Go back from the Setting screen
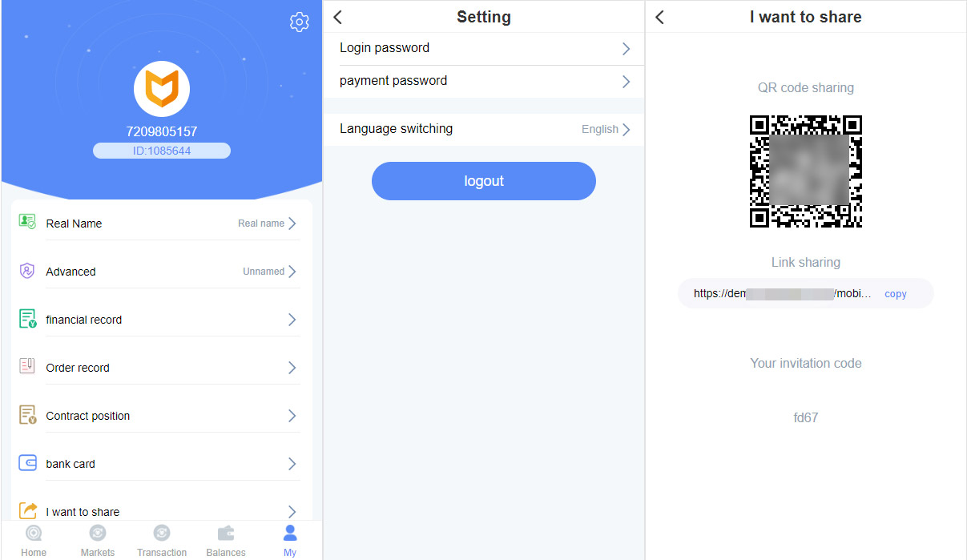 pyautogui.click(x=337, y=17)
